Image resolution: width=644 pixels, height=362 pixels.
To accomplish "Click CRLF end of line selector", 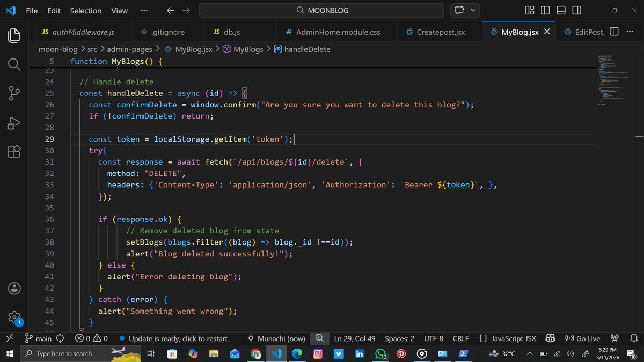I will [460, 338].
